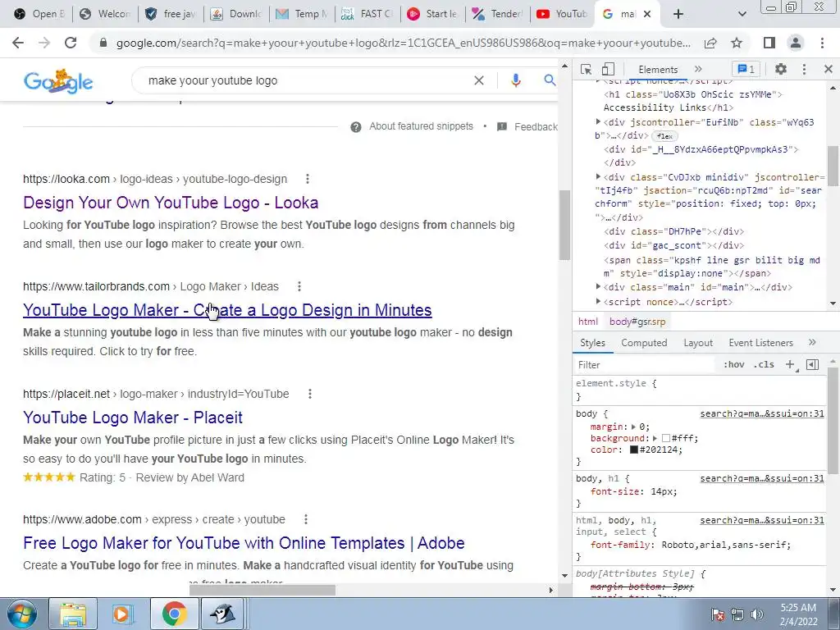Open the #202124 color swatch

(x=634, y=450)
